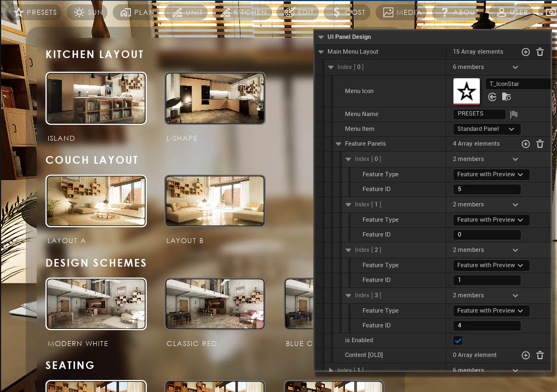Click the SEATING heading
Screen dimensions: 557x392
click(70, 365)
